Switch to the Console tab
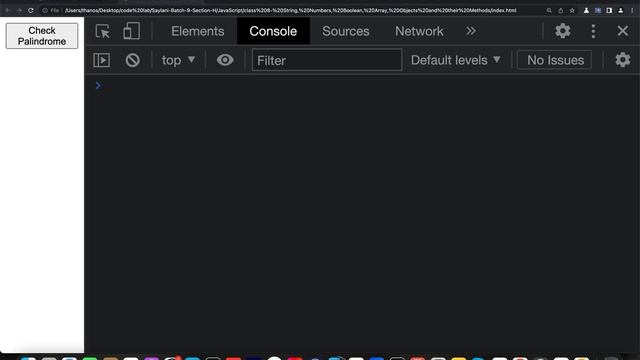The height and width of the screenshot is (360, 640). pyautogui.click(x=273, y=31)
